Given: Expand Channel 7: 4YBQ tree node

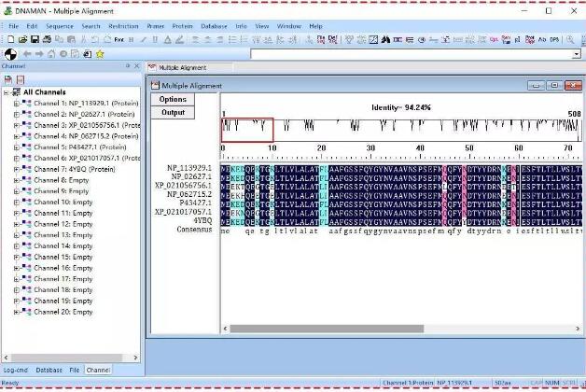Looking at the screenshot, I should pos(16,169).
